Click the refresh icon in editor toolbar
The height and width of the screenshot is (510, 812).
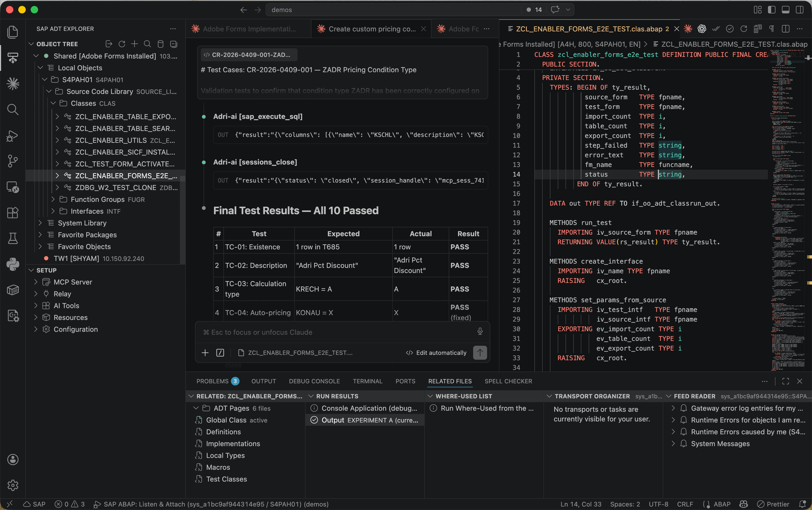pyautogui.click(x=744, y=29)
